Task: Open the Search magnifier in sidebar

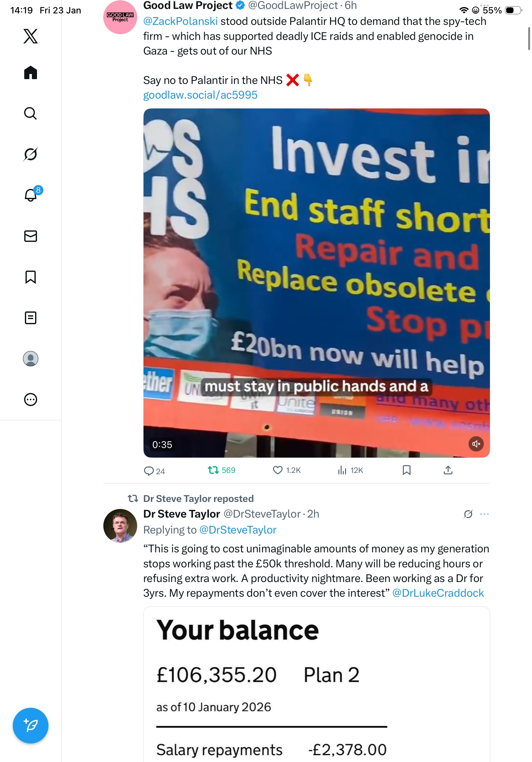Action: coord(31,114)
